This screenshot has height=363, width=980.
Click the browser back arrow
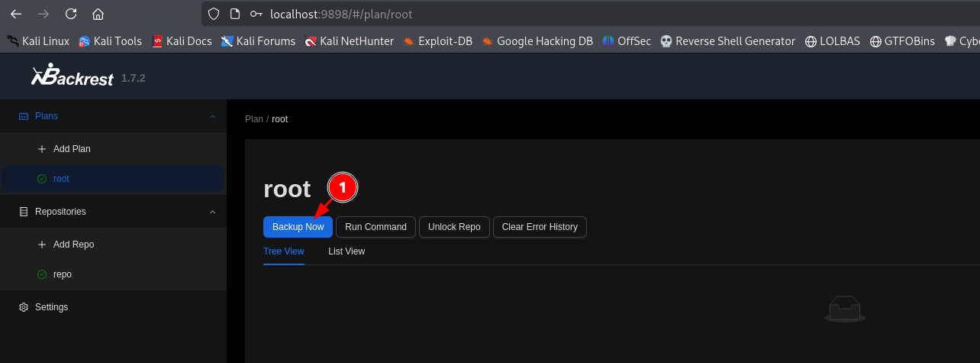(x=16, y=14)
